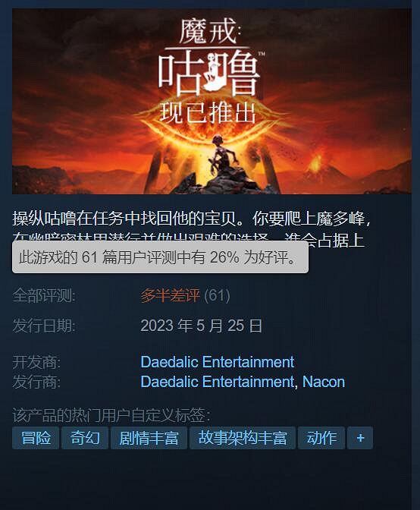
Task: Open developer Daedalic Entertainment link
Action: 218,362
